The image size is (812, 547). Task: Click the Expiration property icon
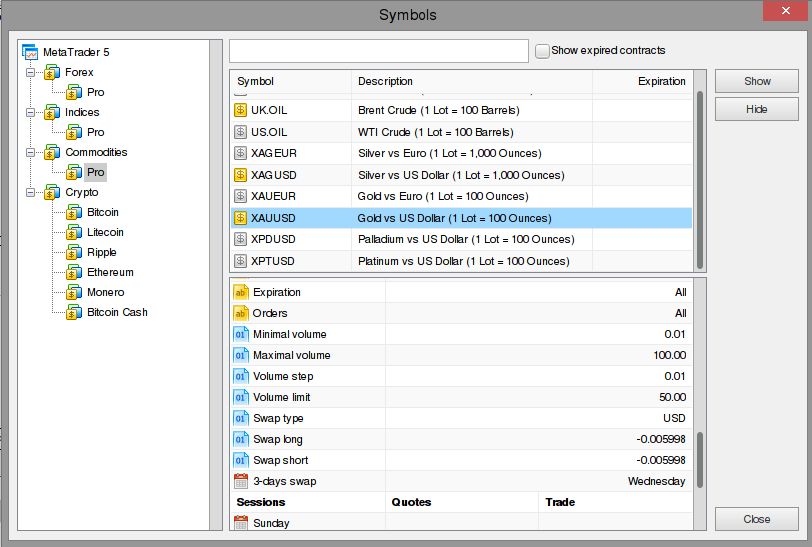[241, 292]
